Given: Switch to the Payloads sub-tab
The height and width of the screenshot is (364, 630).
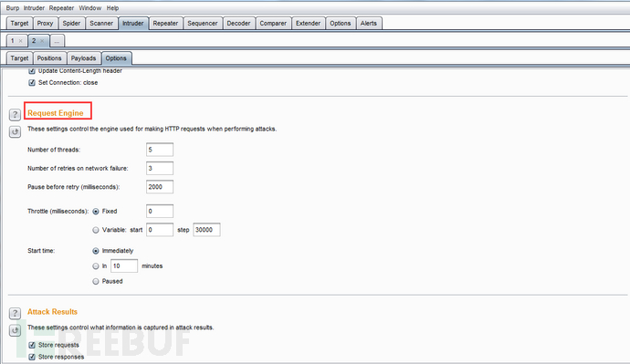Looking at the screenshot, I should 83,58.
